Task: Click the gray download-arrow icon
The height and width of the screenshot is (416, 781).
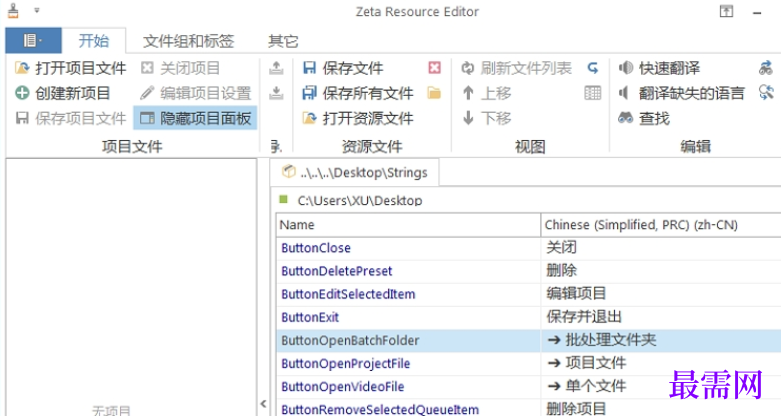Action: coord(276,93)
